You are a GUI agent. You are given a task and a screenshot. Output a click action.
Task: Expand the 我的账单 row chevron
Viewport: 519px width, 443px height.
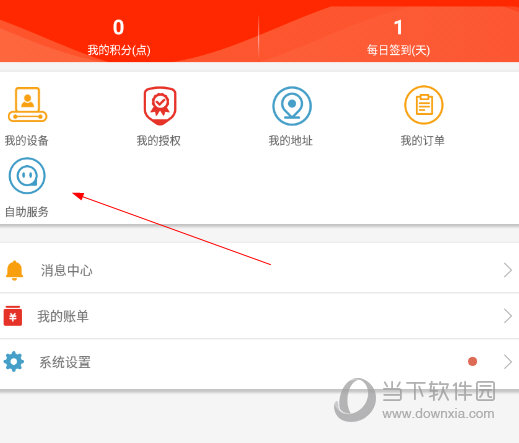(508, 316)
